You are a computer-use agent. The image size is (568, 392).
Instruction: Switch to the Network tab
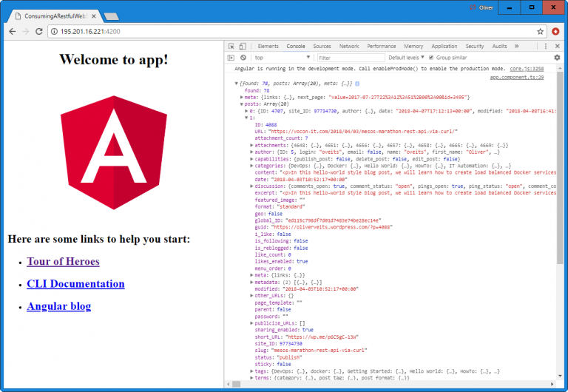pyautogui.click(x=349, y=46)
